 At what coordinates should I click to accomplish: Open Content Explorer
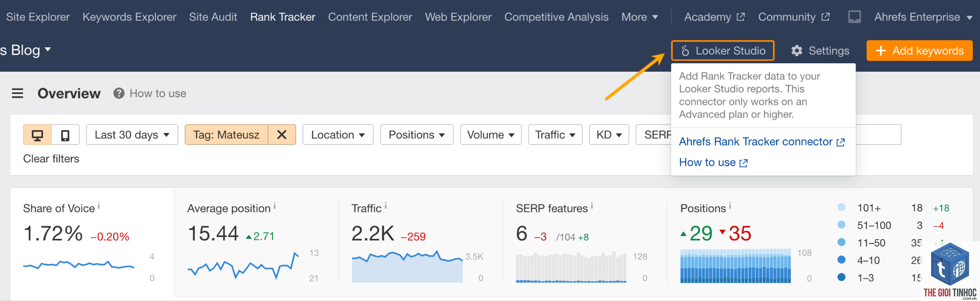(x=370, y=17)
